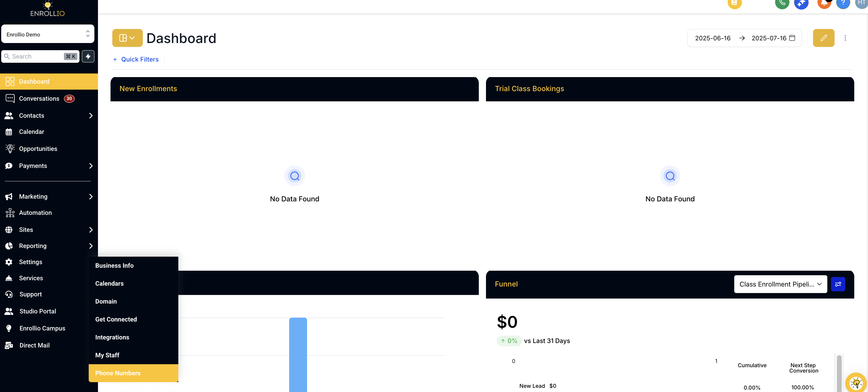Image resolution: width=868 pixels, height=392 pixels.
Task: Open the Class Enrollment Pipeline dropdown
Action: point(780,284)
